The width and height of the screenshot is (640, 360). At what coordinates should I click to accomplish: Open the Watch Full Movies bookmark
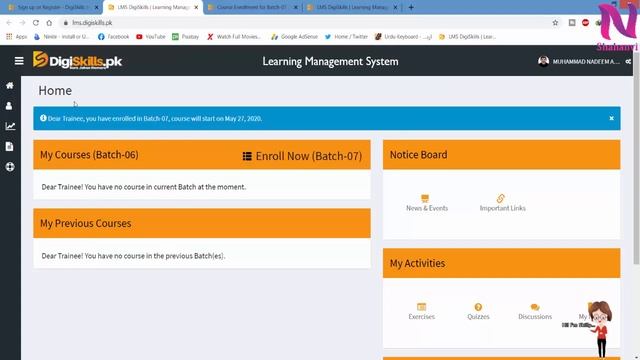click(x=234, y=37)
